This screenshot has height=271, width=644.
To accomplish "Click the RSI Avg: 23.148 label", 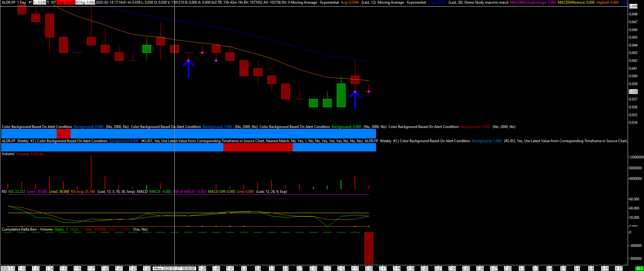I will pos(83,192).
